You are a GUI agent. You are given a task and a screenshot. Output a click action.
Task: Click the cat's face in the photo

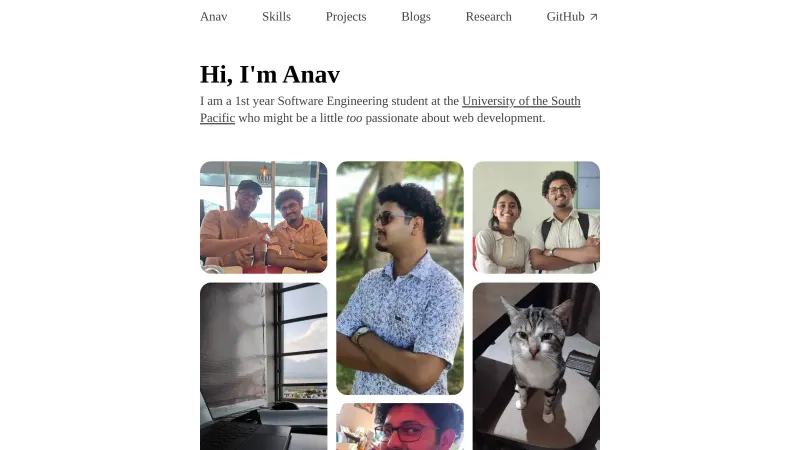coord(534,336)
